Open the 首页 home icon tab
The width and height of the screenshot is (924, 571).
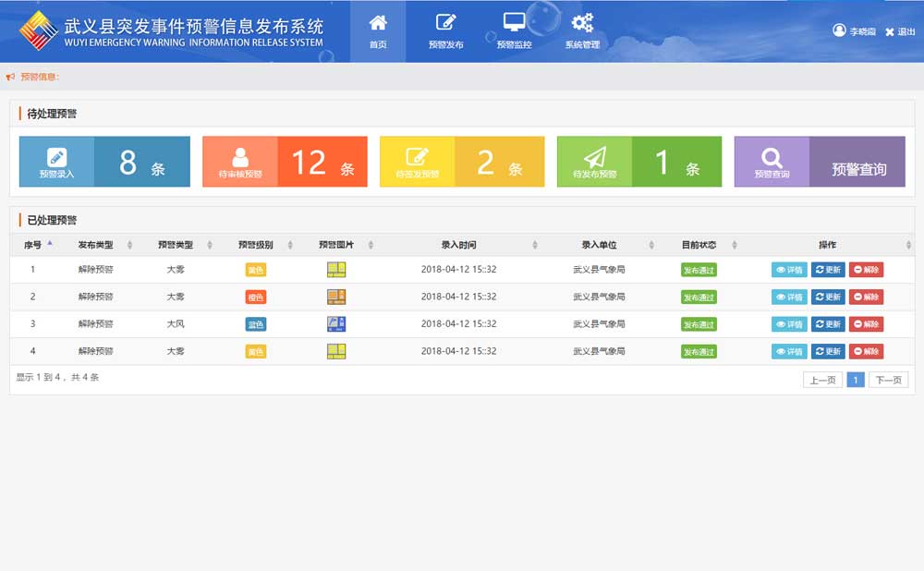378,30
